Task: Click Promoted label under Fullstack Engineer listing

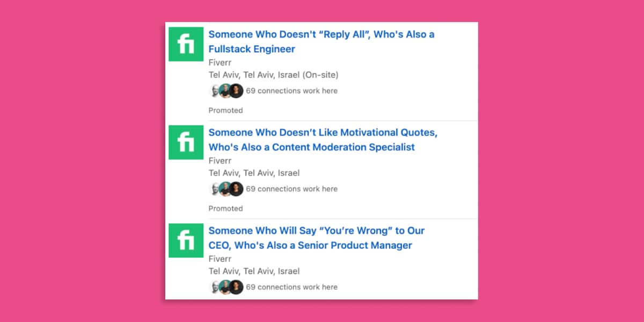Action: [x=225, y=110]
